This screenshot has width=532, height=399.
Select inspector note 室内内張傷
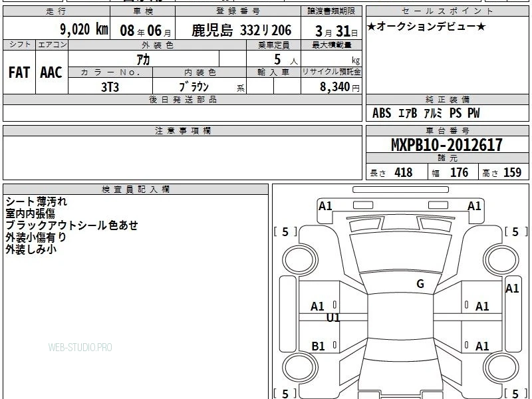click(30, 213)
